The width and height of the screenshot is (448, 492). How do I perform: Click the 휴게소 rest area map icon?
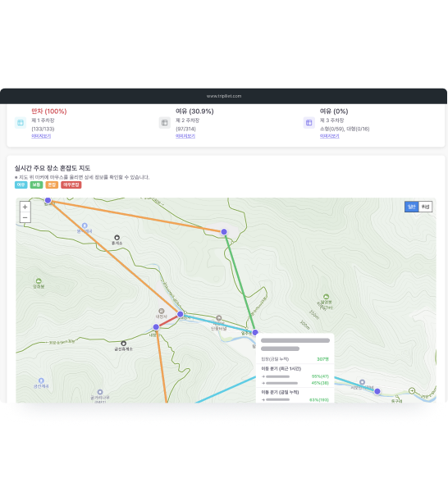pyautogui.click(x=117, y=238)
